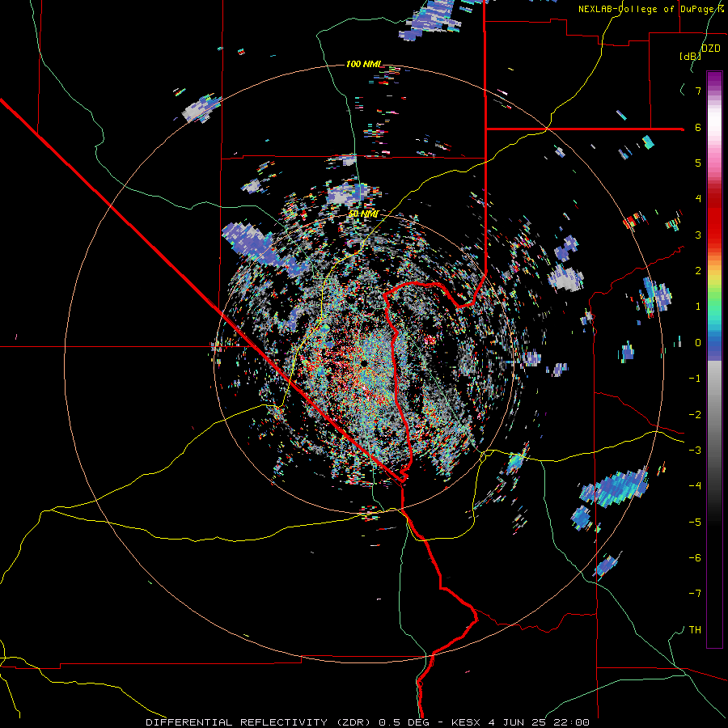Click the -1 value on the color scale
728x728 pixels.
coord(695,379)
